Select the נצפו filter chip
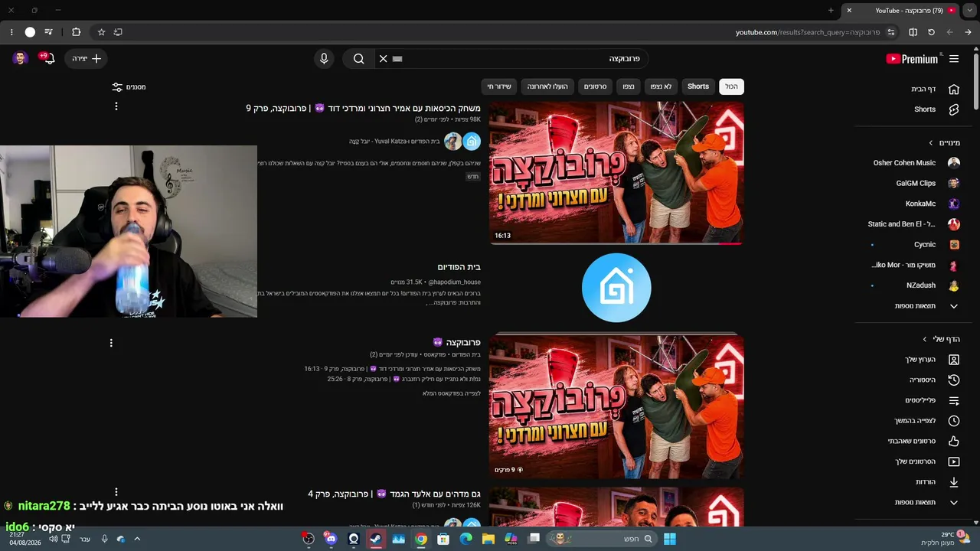This screenshot has height=551, width=980. (x=628, y=86)
